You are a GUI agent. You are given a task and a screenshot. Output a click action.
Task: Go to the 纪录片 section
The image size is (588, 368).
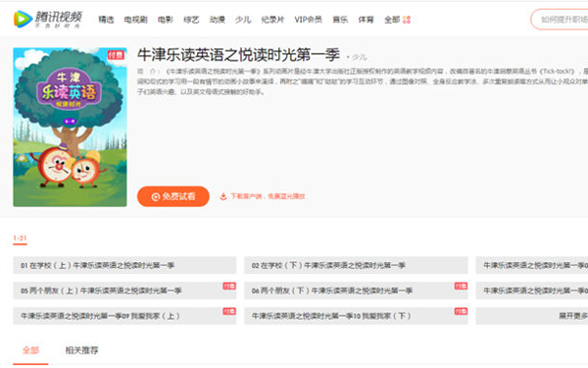point(272,20)
